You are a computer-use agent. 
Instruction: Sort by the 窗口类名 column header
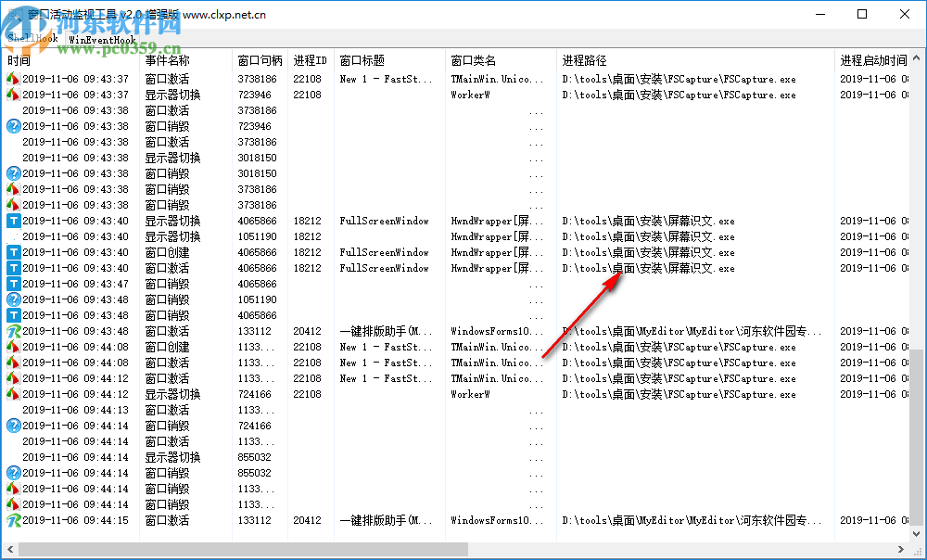tap(501, 60)
